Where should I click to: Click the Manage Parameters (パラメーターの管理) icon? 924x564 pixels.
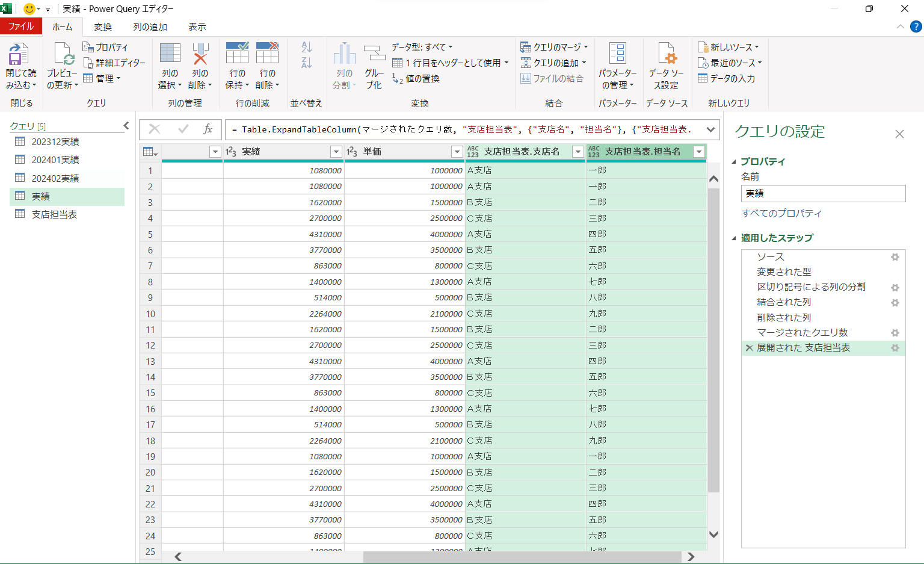[618, 53]
